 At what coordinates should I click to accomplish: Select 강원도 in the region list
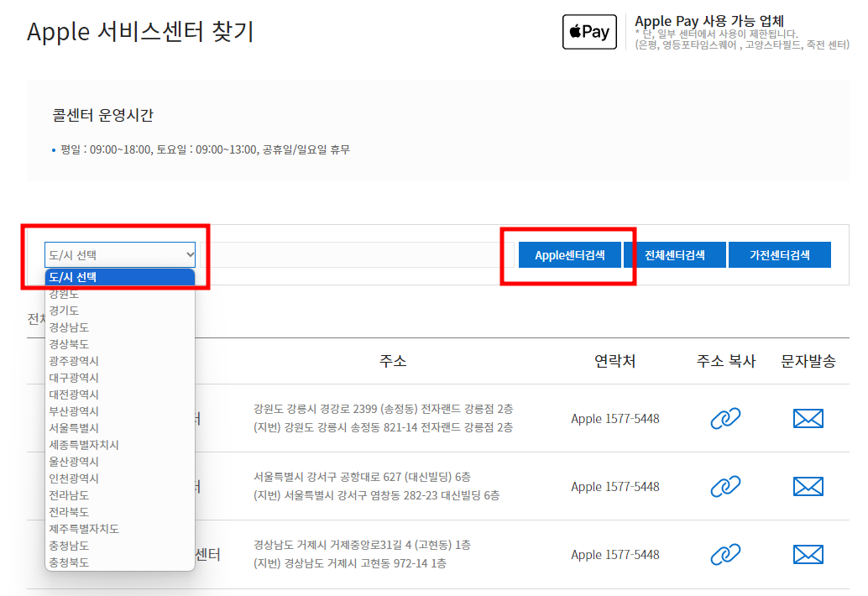[x=65, y=294]
